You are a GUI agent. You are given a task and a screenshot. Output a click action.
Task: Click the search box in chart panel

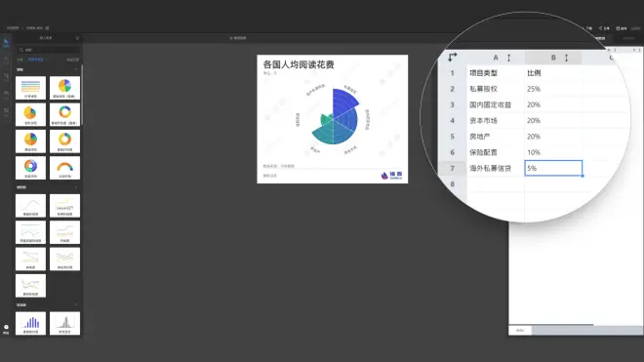[x=48, y=50]
